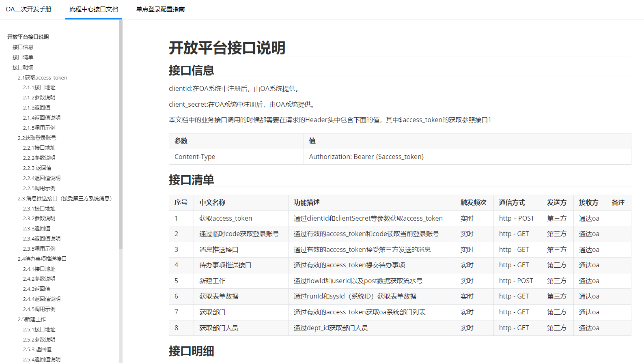
Task: Open 2.1.1接口地址 sidebar item
Action: pyautogui.click(x=39, y=87)
